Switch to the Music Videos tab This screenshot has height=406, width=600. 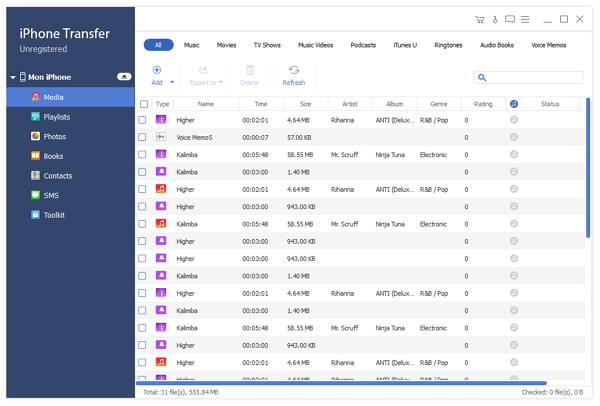click(x=316, y=45)
